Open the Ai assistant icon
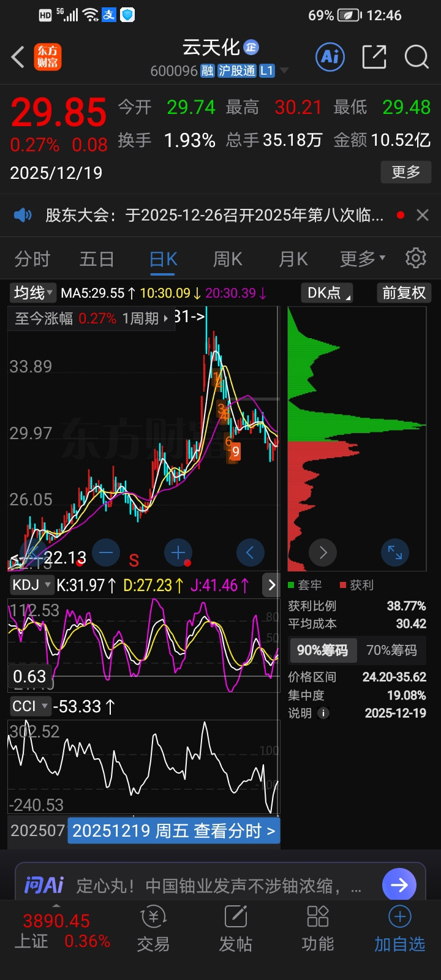 click(330, 57)
